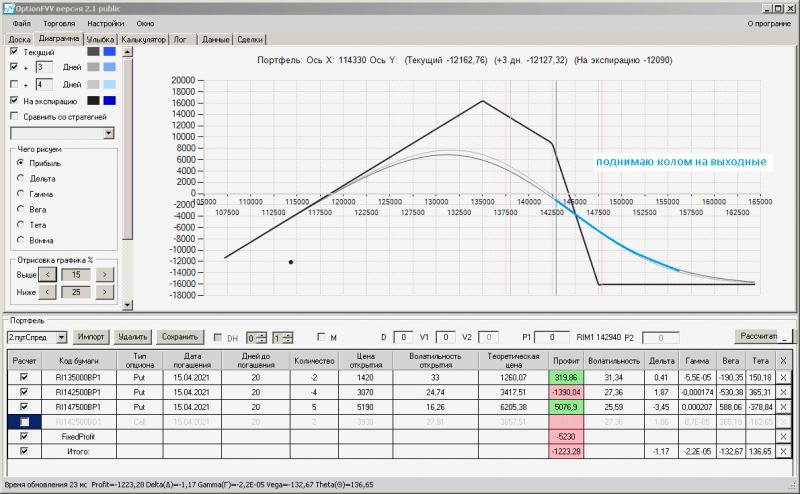Select the Гамма radio button
The height and width of the screenshot is (494, 800).
point(20,193)
